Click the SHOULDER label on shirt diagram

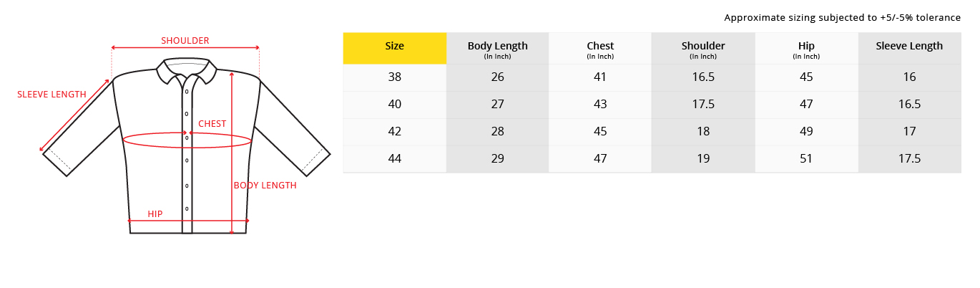click(x=185, y=41)
